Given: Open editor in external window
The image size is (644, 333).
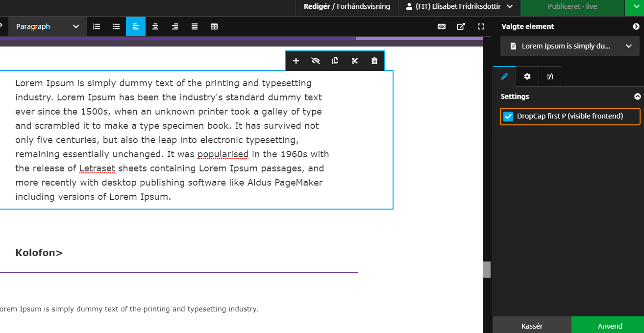Looking at the screenshot, I should point(461,26).
